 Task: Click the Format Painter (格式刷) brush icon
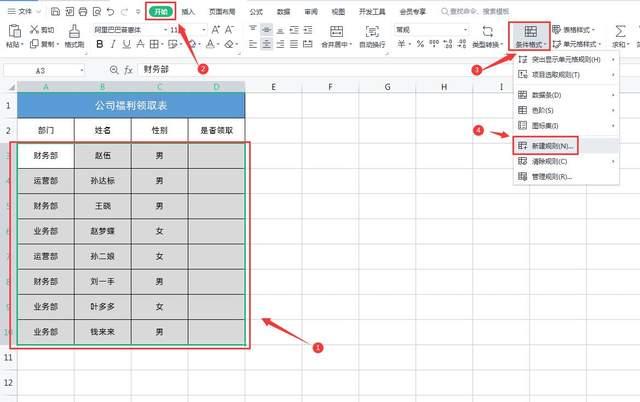[74, 31]
